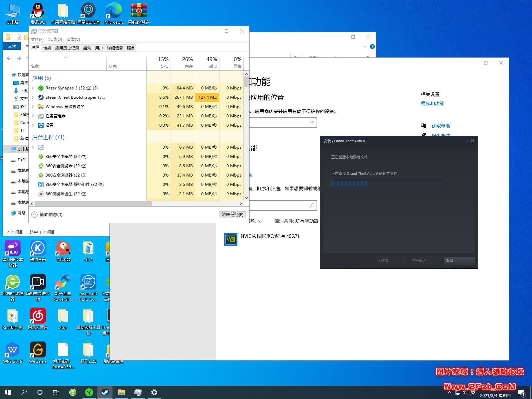532x399 pixels.
Task: Open sort-by dropdown chevron in Settings
Action: tap(260, 221)
